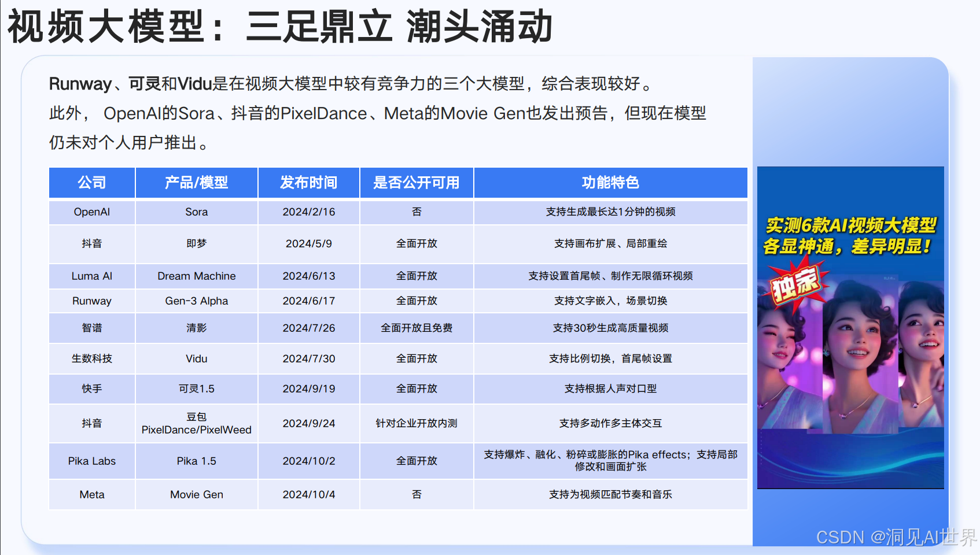
Task: Click the date 2024/9/19
Action: point(309,389)
